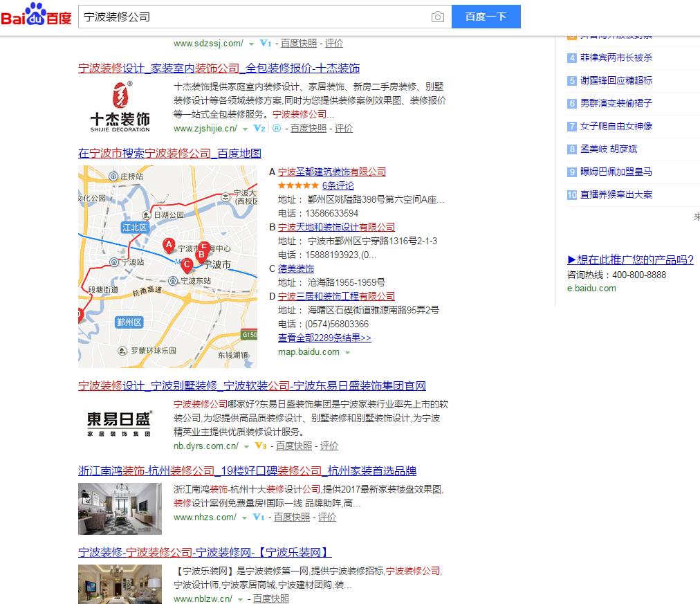
Task: Click 日湖公园 marker on map
Action: (146, 215)
